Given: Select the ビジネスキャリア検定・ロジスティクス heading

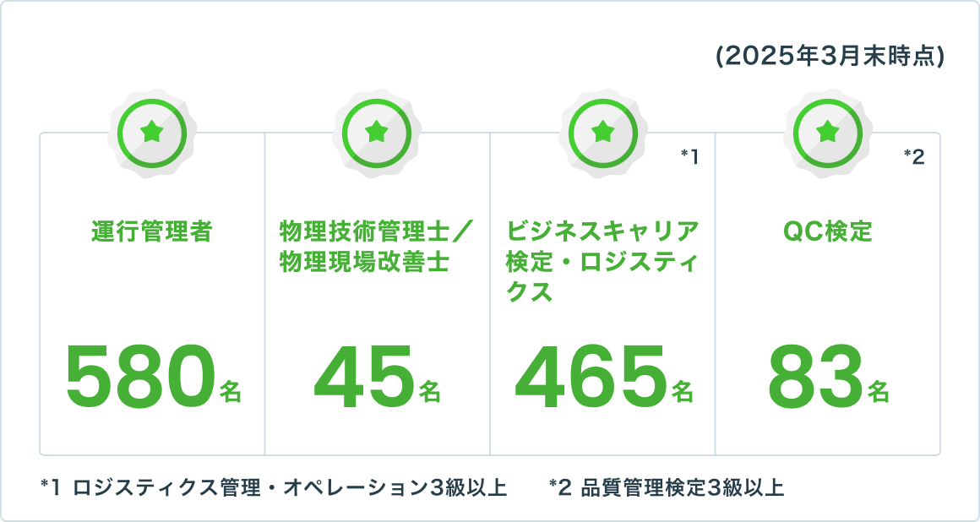Looking at the screenshot, I should click(602, 262).
